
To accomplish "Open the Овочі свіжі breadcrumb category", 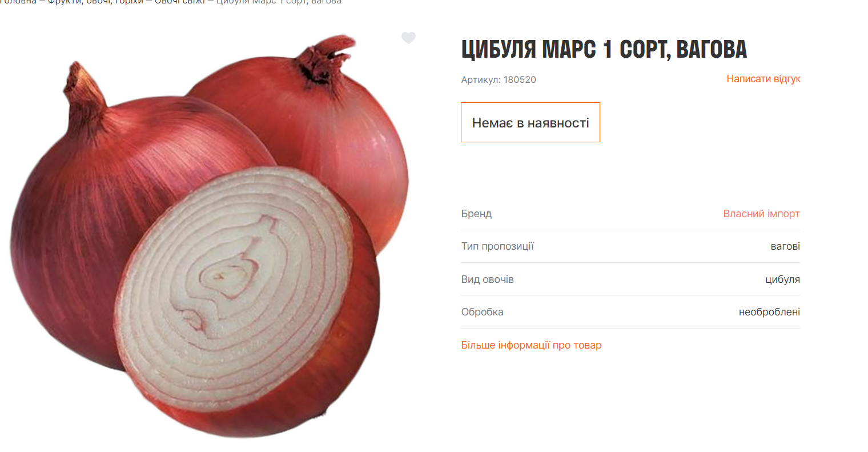I will 179,2.
